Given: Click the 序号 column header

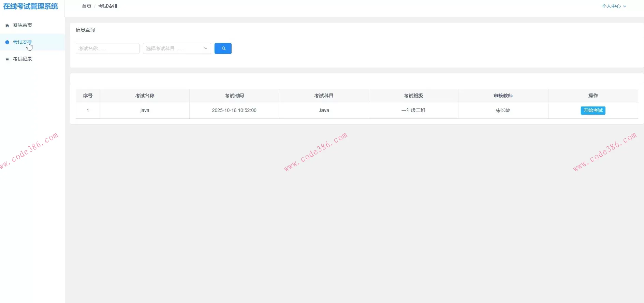Looking at the screenshot, I should click(88, 96).
